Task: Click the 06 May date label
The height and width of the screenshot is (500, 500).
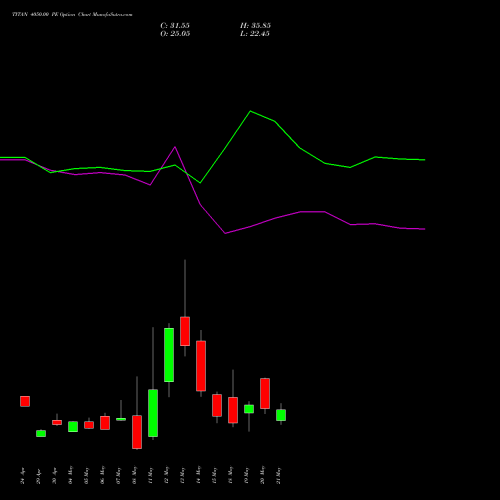Action: point(102,475)
